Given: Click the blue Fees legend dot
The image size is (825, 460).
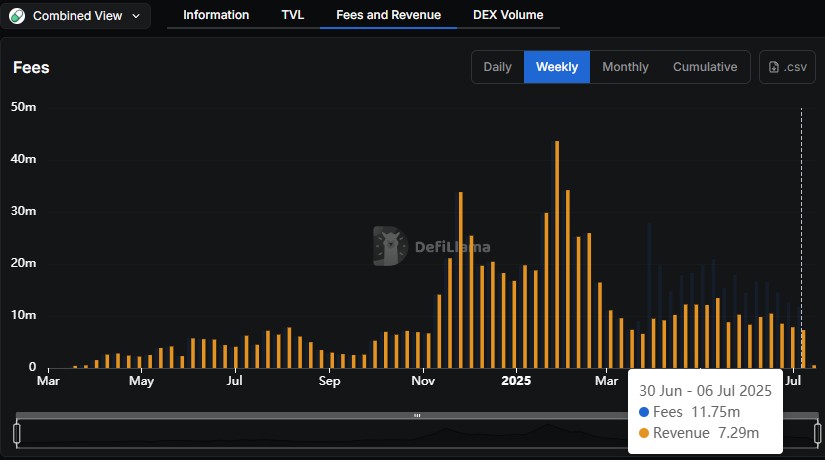Looking at the screenshot, I should (x=643, y=412).
